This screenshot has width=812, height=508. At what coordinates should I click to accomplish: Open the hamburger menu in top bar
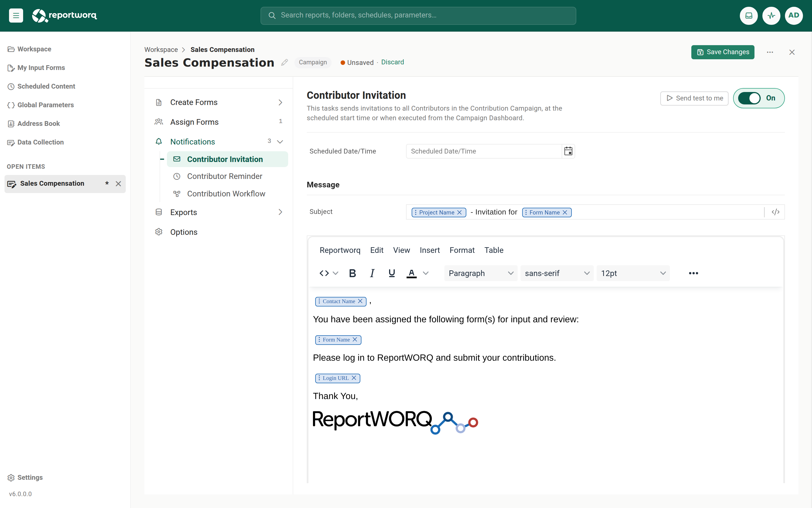[16, 16]
